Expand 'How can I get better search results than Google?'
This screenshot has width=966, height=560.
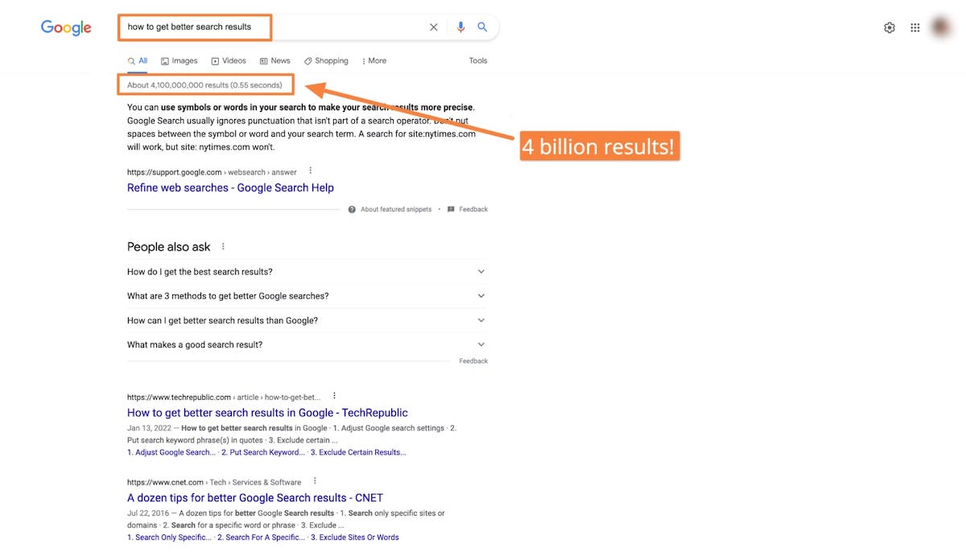(x=307, y=320)
